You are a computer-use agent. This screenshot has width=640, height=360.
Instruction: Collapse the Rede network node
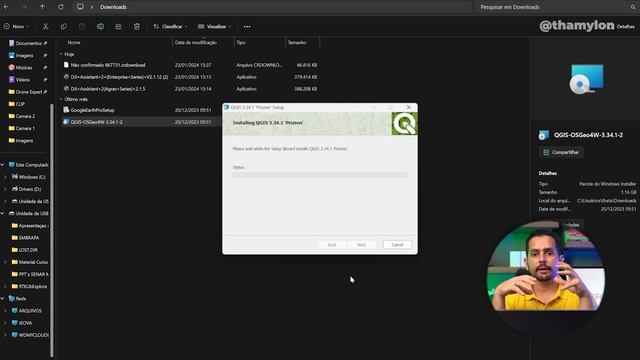point(2,299)
